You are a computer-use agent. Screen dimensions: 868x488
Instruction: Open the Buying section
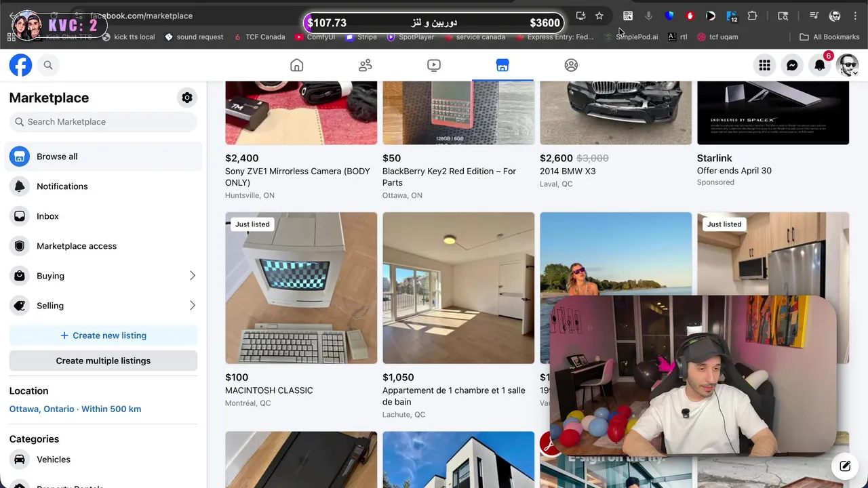[103, 276]
